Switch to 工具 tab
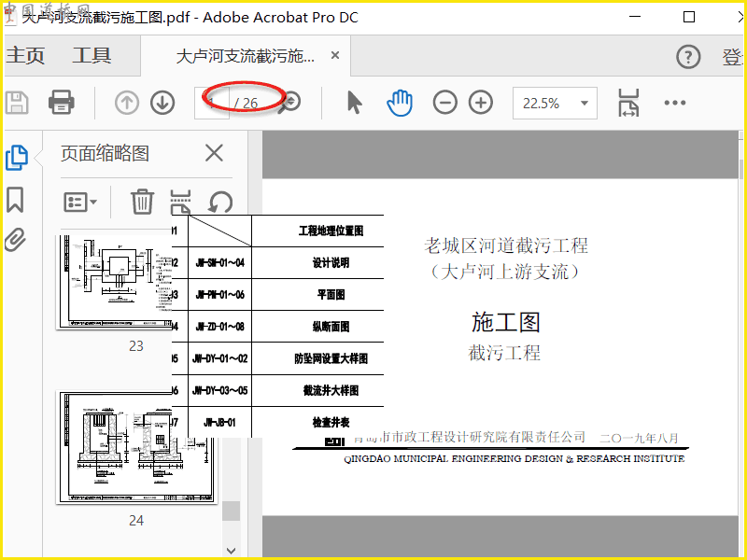Viewport: 747px width, 560px height. point(92,56)
